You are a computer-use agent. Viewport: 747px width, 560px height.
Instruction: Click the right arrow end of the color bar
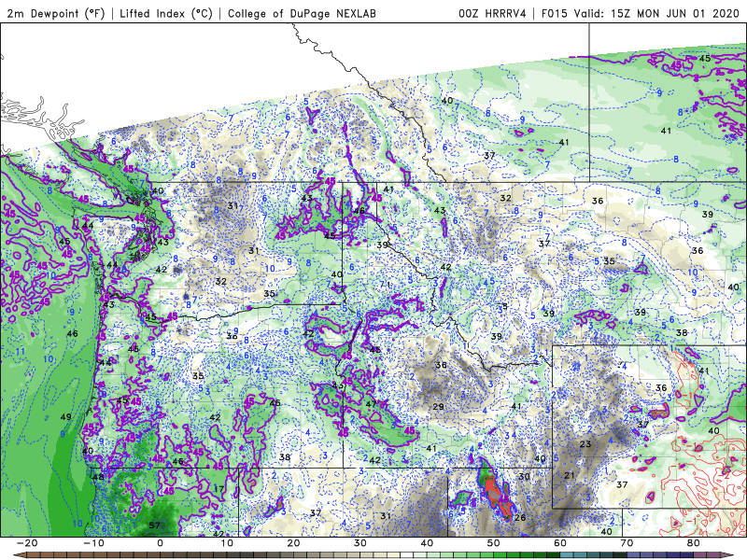pos(729,555)
